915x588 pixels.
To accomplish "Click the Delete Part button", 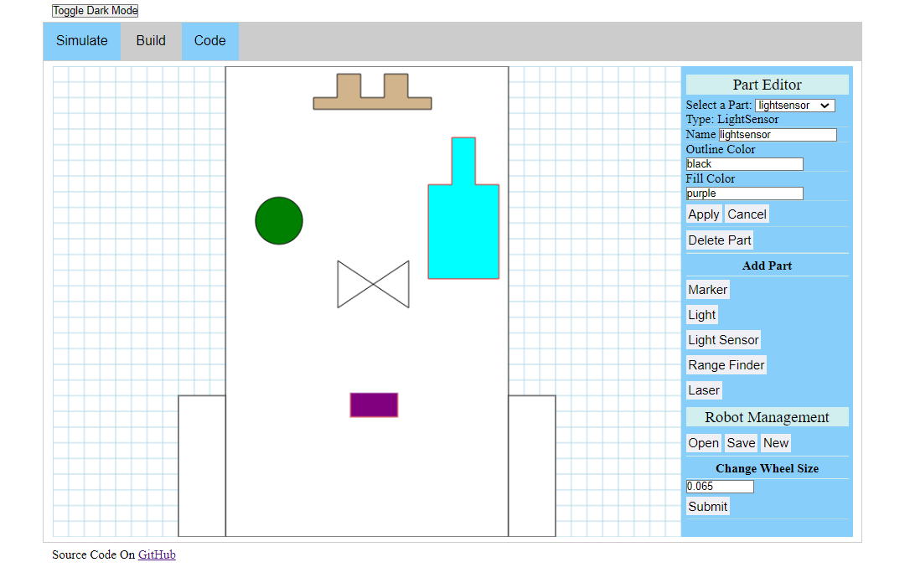I will tap(720, 240).
